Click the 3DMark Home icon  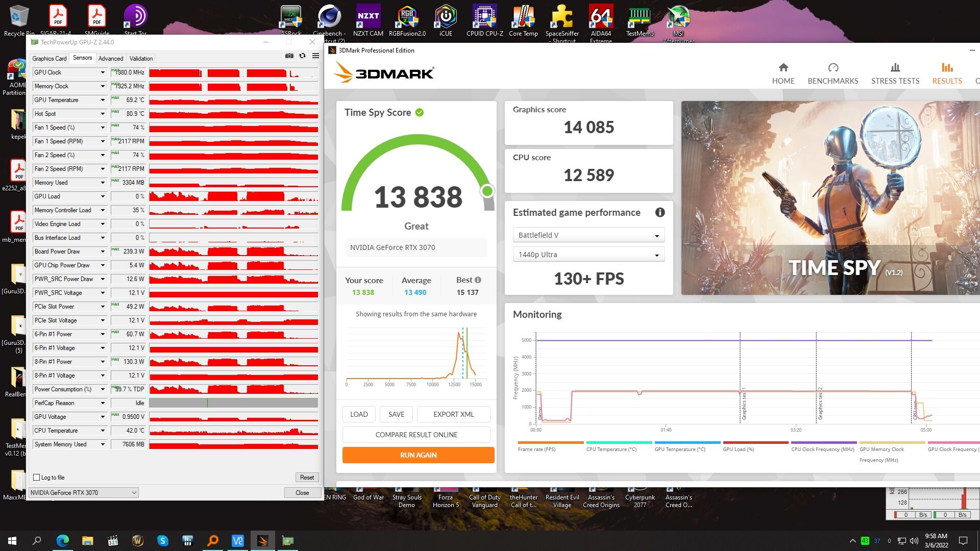click(x=783, y=67)
